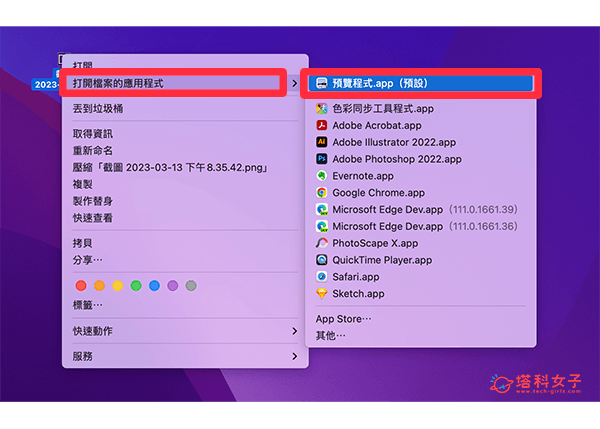Click the Sketch diamond icon
600x429 pixels.
tap(322, 294)
